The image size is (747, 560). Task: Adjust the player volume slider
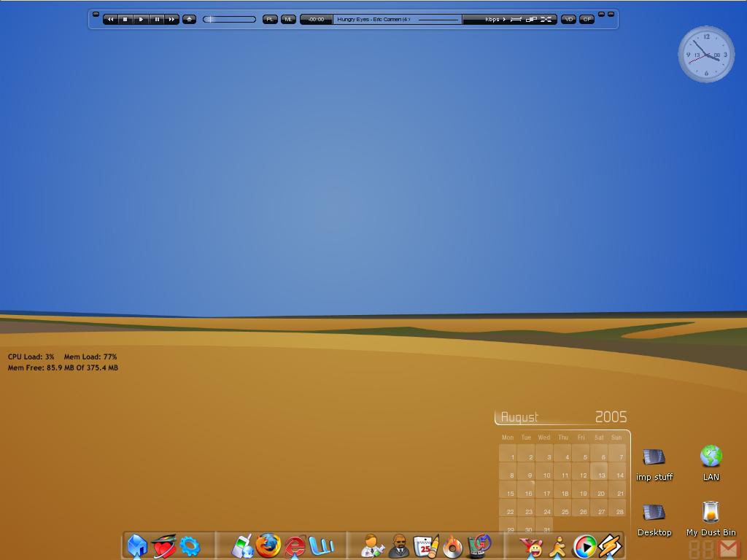tap(229, 20)
